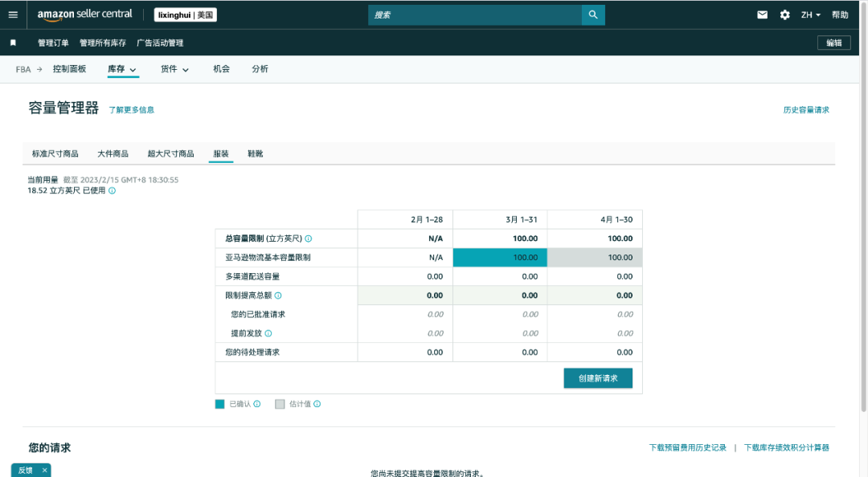
Task: Click info icon beside 总容量限制
Action: pos(309,238)
